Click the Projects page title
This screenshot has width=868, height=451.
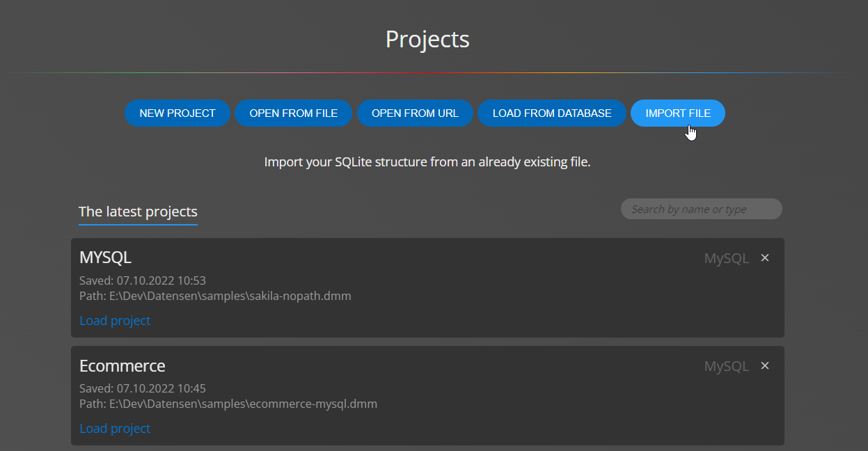(x=427, y=39)
